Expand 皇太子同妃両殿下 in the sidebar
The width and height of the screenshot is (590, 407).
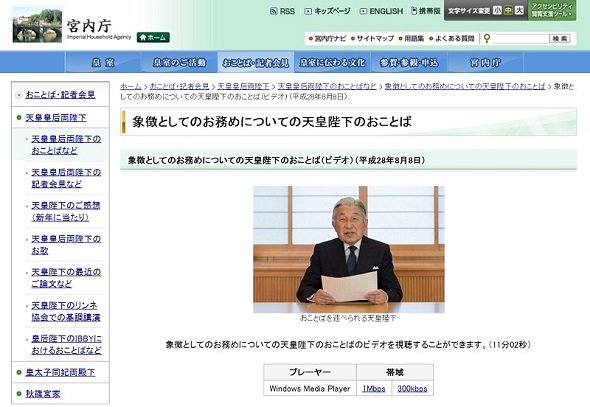coord(60,372)
